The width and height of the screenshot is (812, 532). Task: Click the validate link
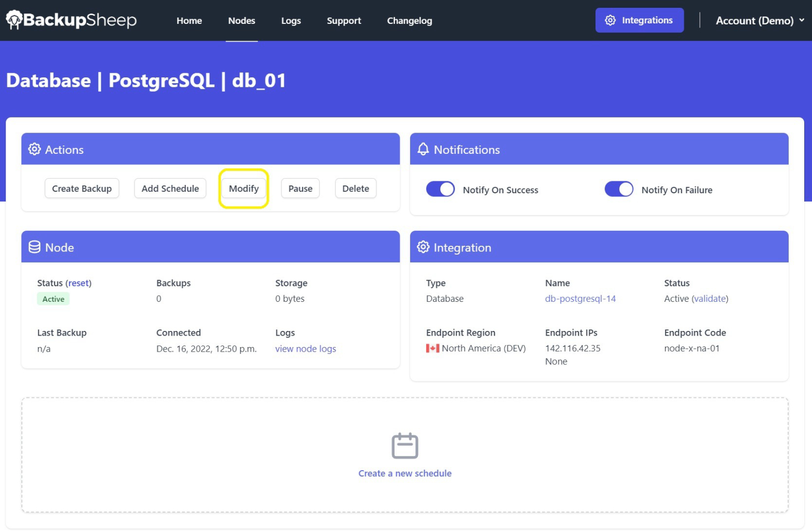click(x=710, y=299)
